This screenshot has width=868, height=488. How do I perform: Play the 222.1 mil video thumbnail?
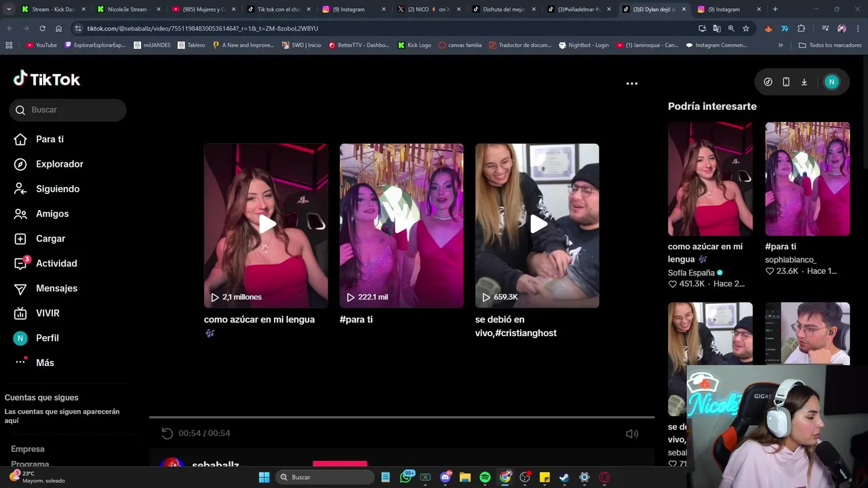click(x=401, y=226)
